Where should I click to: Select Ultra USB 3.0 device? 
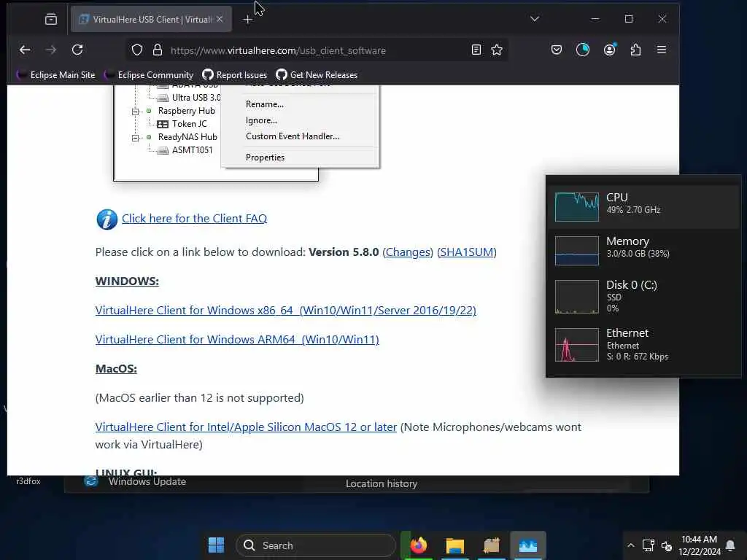pyautogui.click(x=189, y=98)
